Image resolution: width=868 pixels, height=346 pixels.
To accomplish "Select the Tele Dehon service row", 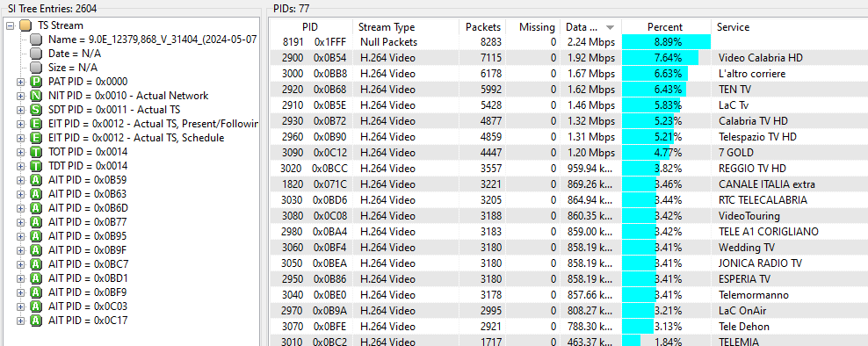I will tap(568, 327).
